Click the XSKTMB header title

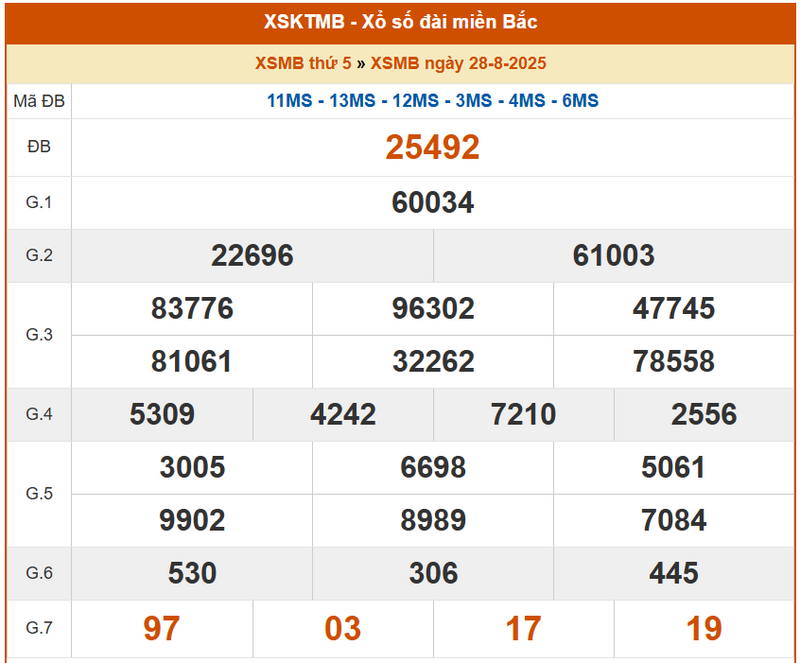[x=400, y=22]
